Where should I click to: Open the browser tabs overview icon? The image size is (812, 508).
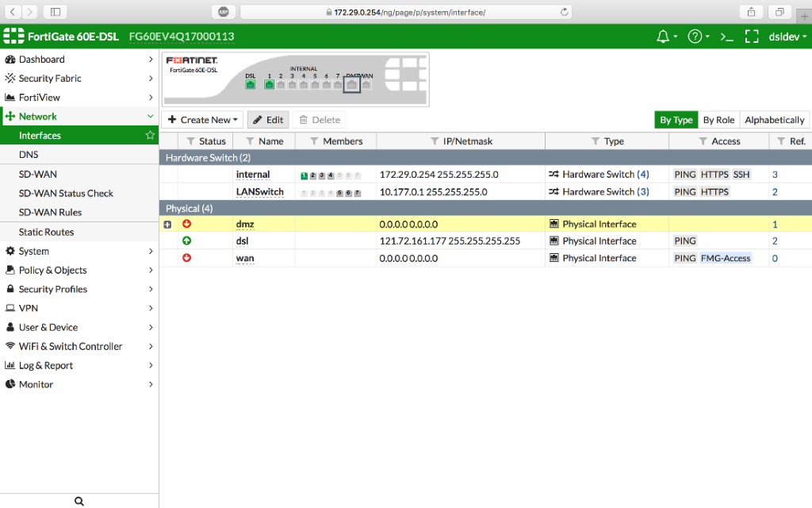click(779, 11)
